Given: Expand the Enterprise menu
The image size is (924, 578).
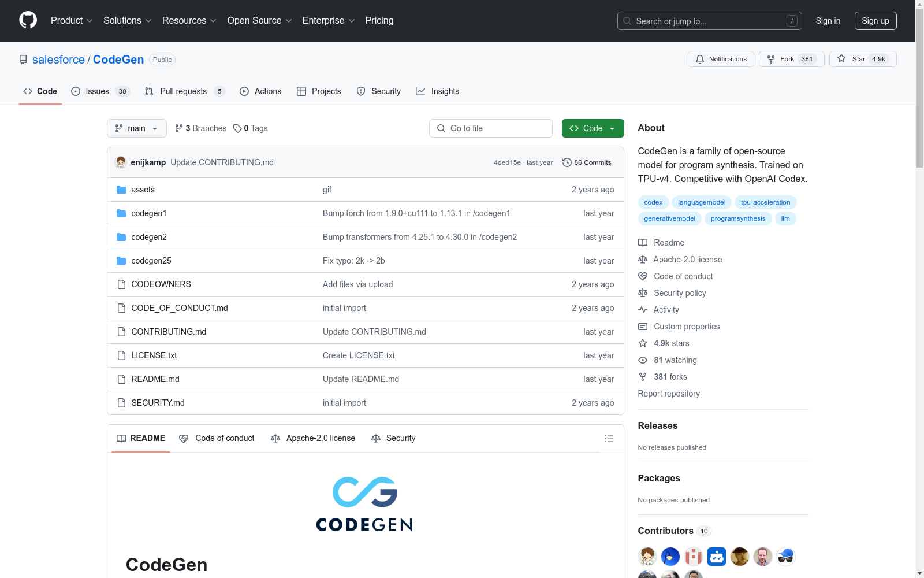Looking at the screenshot, I should [x=328, y=20].
